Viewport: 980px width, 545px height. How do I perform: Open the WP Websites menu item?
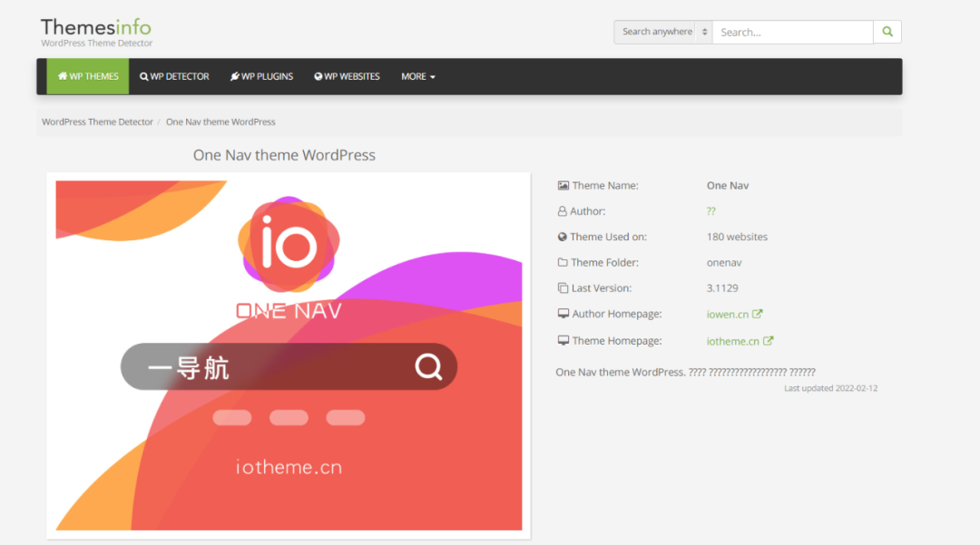347,76
